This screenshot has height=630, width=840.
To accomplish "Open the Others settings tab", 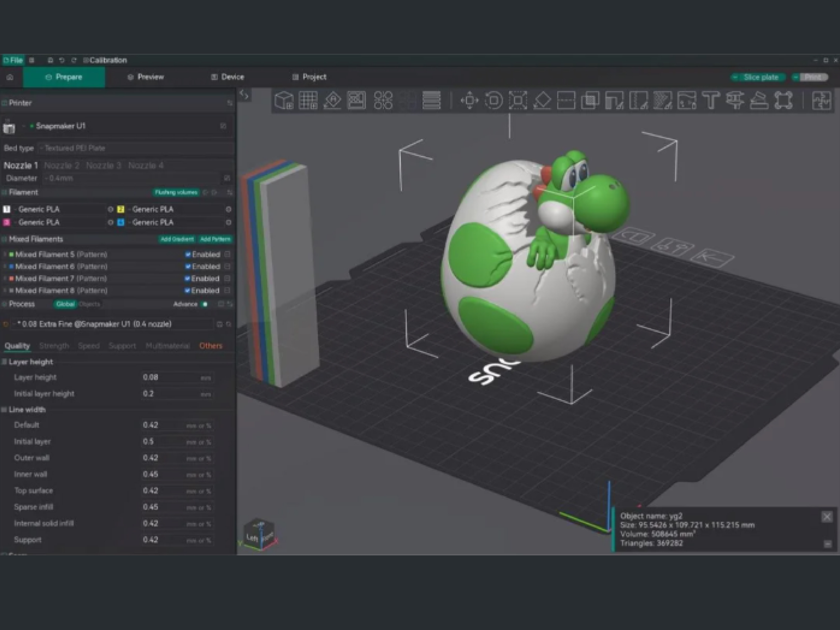I will tap(211, 346).
